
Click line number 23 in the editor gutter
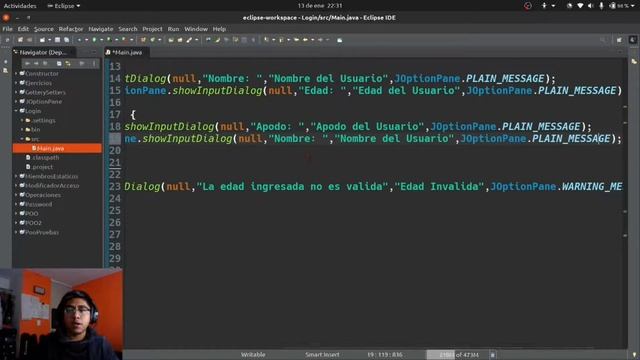click(115, 187)
